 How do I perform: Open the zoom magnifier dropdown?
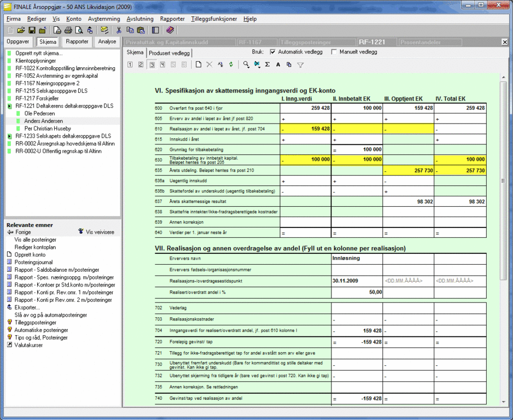tap(246, 65)
